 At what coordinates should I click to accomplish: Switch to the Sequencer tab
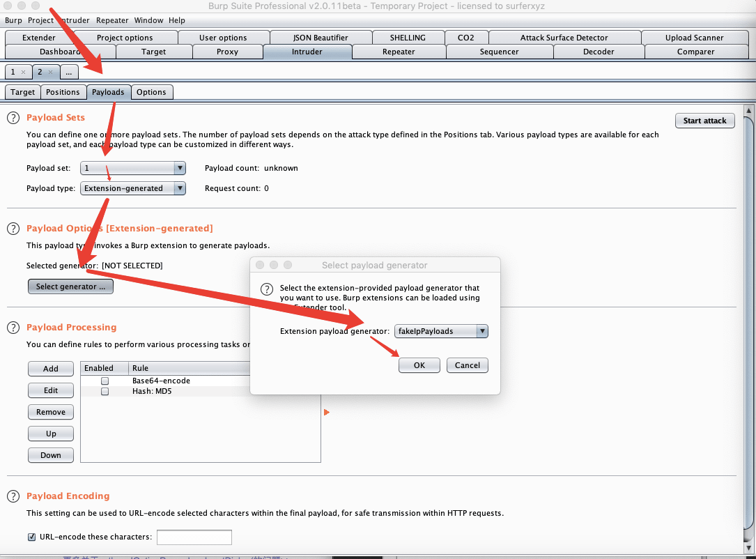click(x=499, y=52)
